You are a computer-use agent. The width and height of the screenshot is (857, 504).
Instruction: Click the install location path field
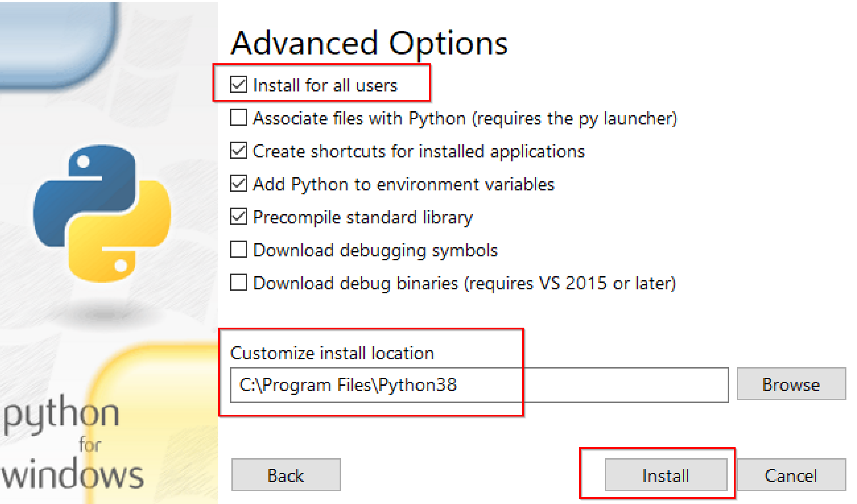click(479, 385)
